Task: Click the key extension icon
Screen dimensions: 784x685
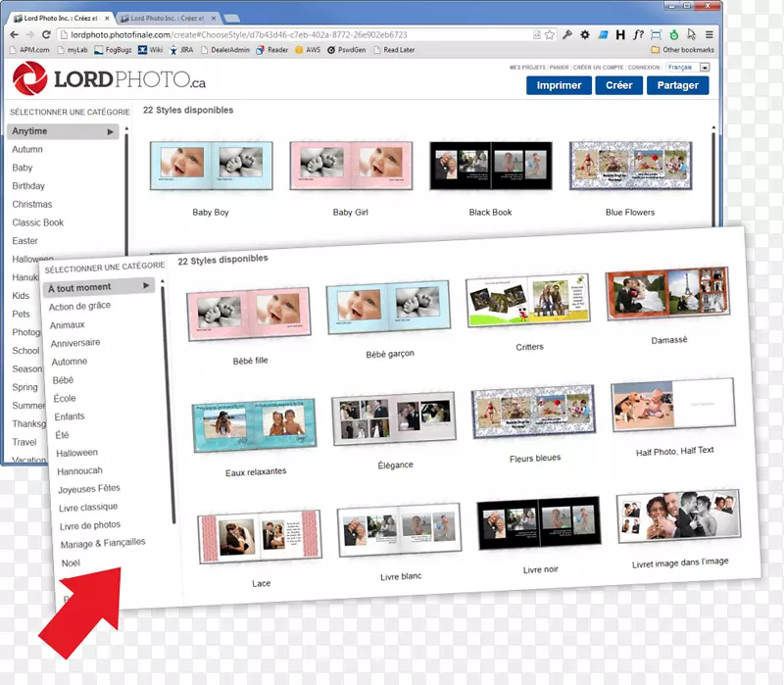Action: (567, 34)
